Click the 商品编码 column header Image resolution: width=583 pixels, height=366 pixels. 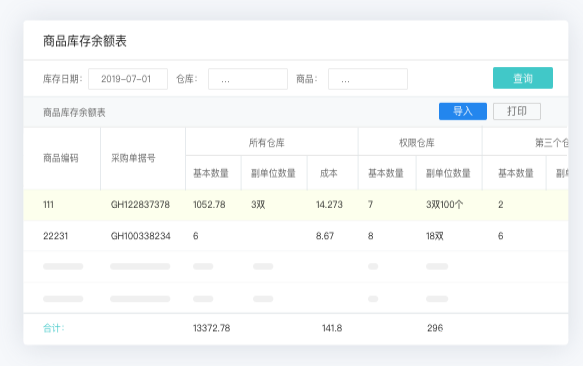(61, 158)
